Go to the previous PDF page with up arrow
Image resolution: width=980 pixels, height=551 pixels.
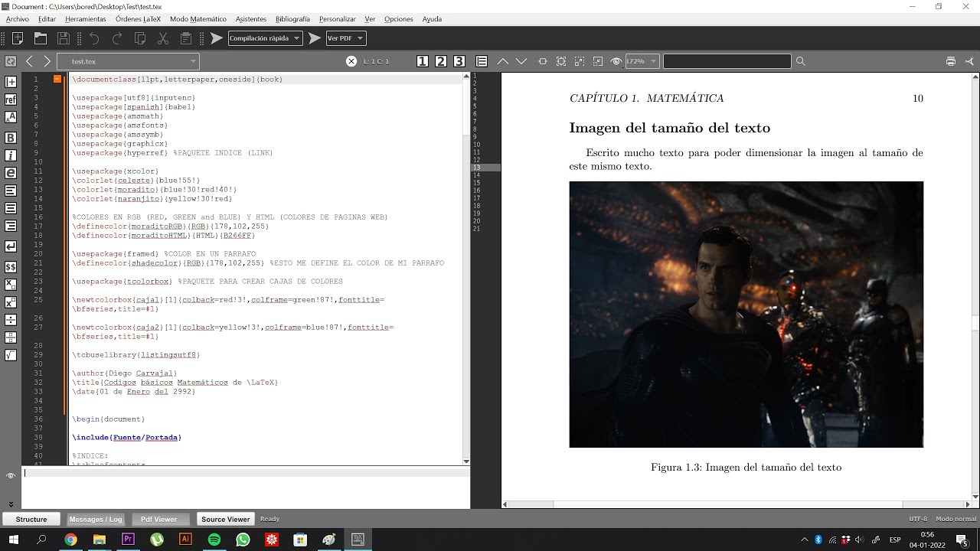503,61
